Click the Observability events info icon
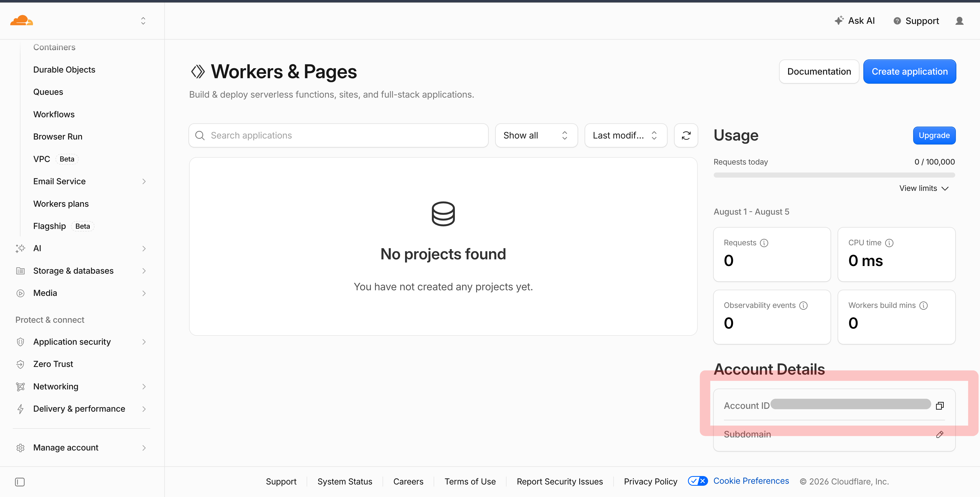This screenshot has width=980, height=497. (803, 306)
